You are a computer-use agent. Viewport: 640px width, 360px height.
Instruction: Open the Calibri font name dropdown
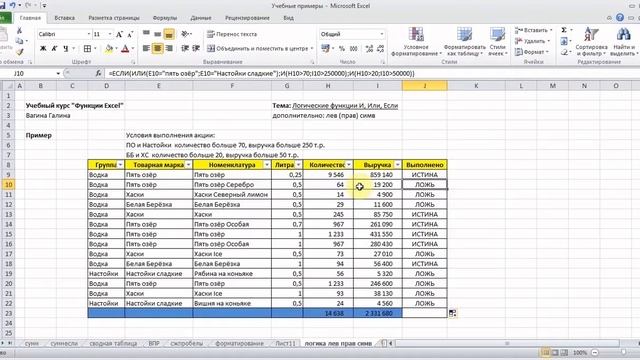[89, 34]
